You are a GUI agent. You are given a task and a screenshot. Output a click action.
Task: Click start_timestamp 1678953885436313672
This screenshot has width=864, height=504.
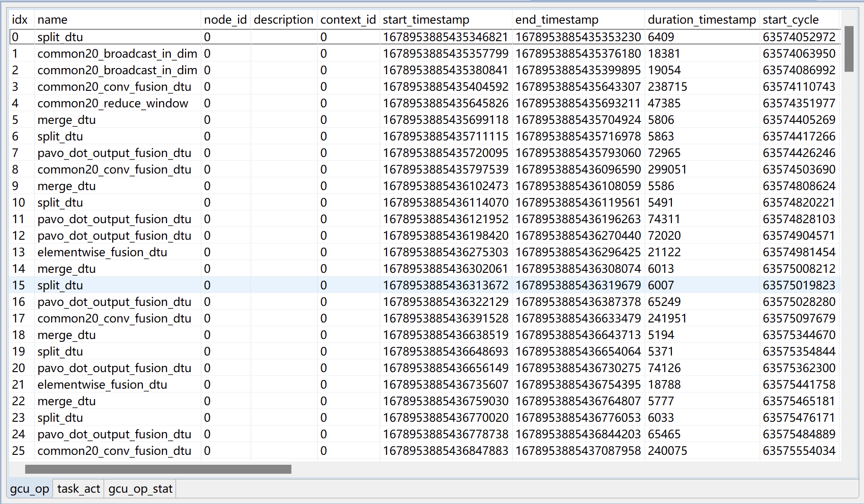pos(445,285)
